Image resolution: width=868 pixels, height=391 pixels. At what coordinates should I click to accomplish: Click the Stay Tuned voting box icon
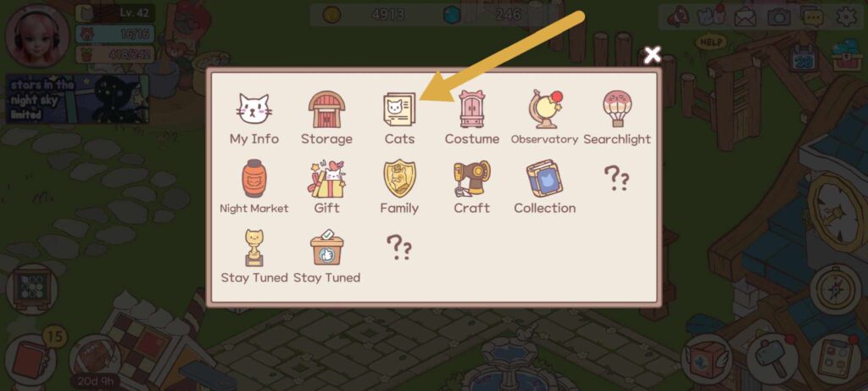coord(326,248)
